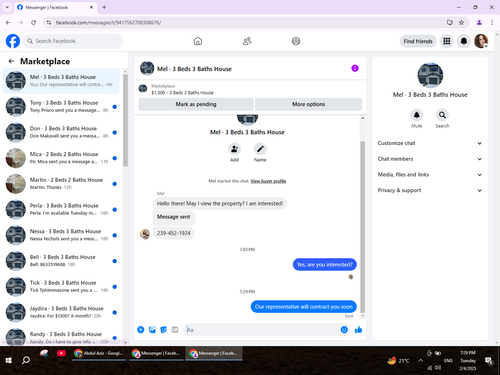
Task: Open Tick - 3 Beds 3 Baths House chat
Action: coord(62,286)
